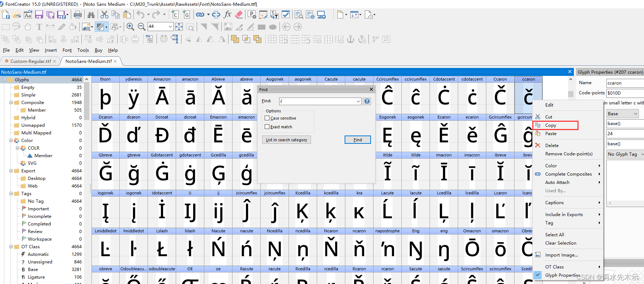Paste using clipboard toolbar icon
Screen dimensions: 644x284
click(x=127, y=15)
